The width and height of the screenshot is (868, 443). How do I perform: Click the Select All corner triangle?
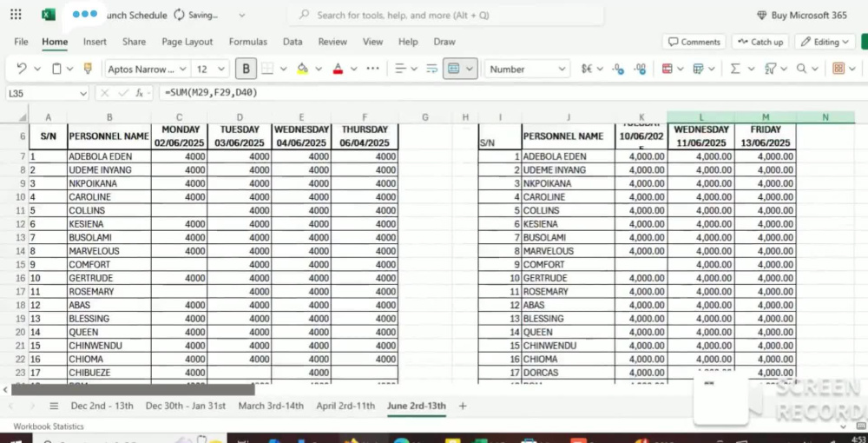tap(23, 117)
